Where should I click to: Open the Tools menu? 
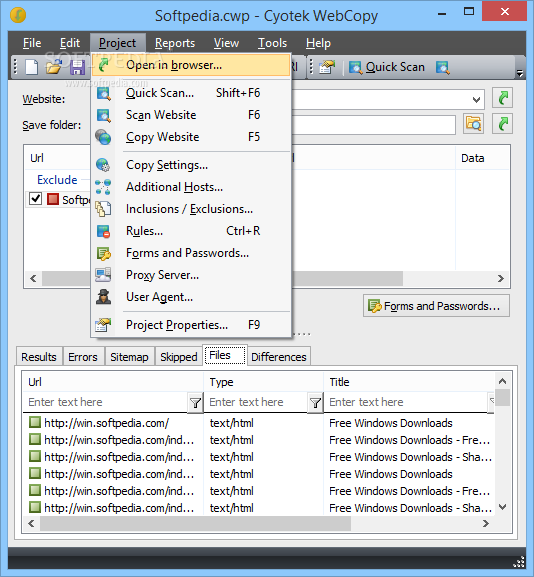(272, 43)
